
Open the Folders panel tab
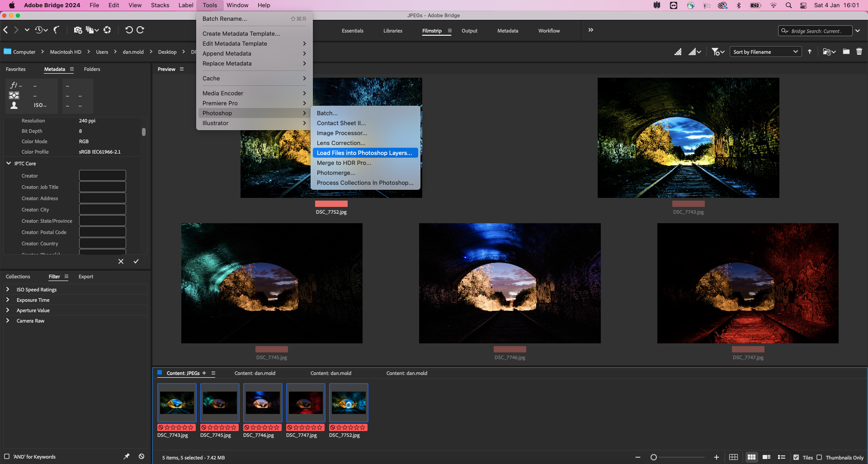tap(92, 69)
